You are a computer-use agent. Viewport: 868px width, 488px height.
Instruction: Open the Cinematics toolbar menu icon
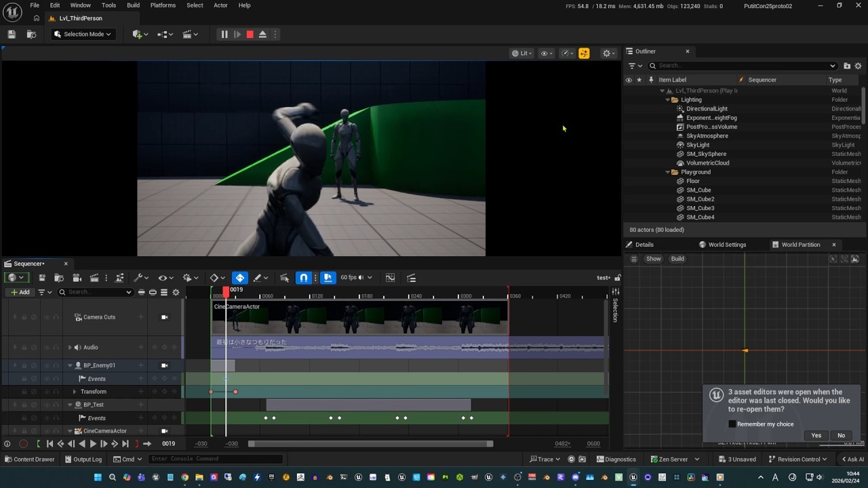pyautogui.click(x=191, y=34)
